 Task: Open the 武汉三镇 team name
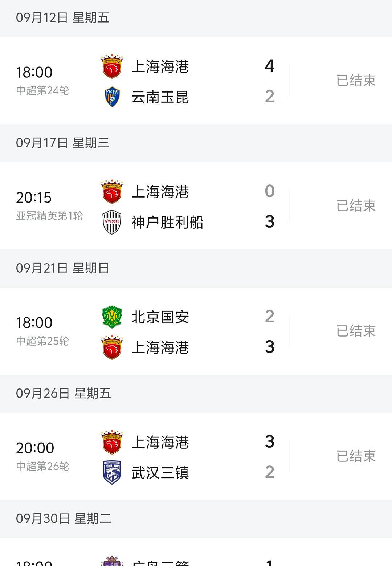pyautogui.click(x=160, y=473)
